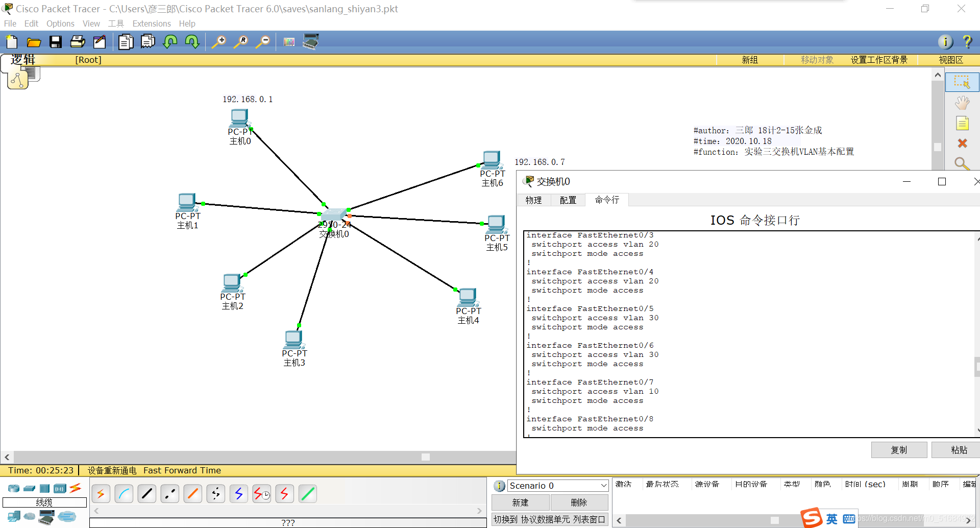Switch to 物理 tab in 交换机0 window
This screenshot has width=980, height=528.
point(534,200)
